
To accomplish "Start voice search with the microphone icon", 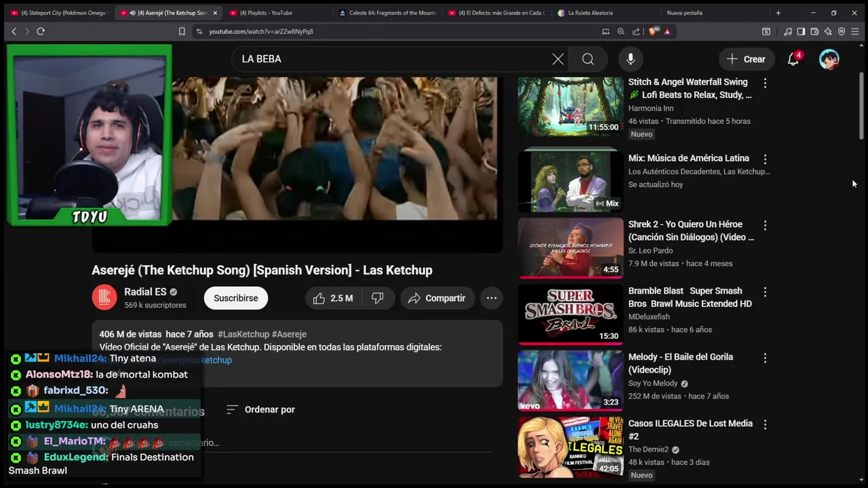I will click(631, 59).
